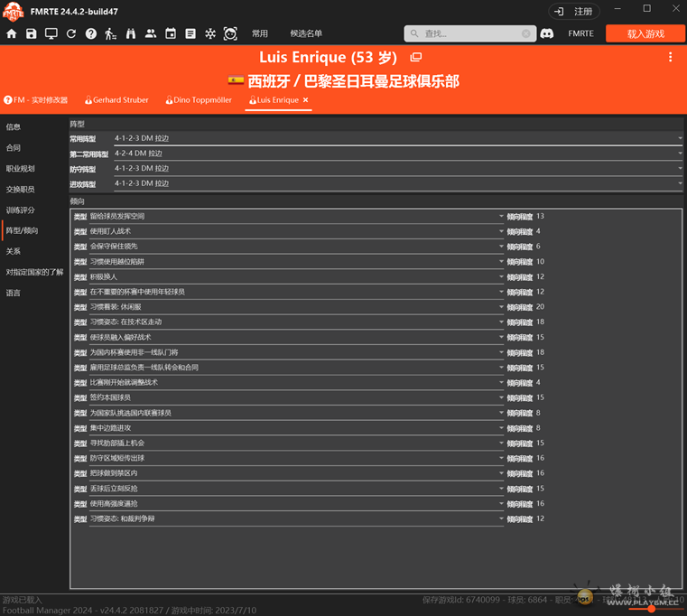Open the three-dot more options menu
687x616 pixels.
tap(670, 57)
